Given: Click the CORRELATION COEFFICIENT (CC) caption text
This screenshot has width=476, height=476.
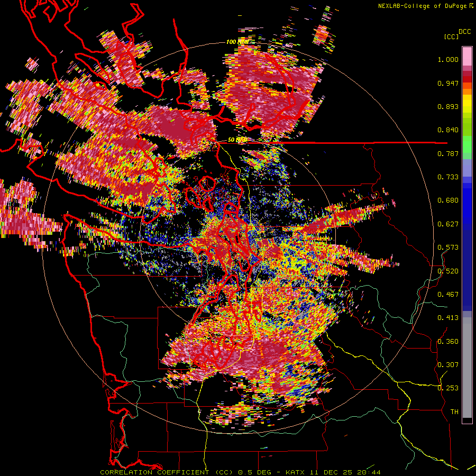Looking at the screenshot, I should click(x=167, y=472).
